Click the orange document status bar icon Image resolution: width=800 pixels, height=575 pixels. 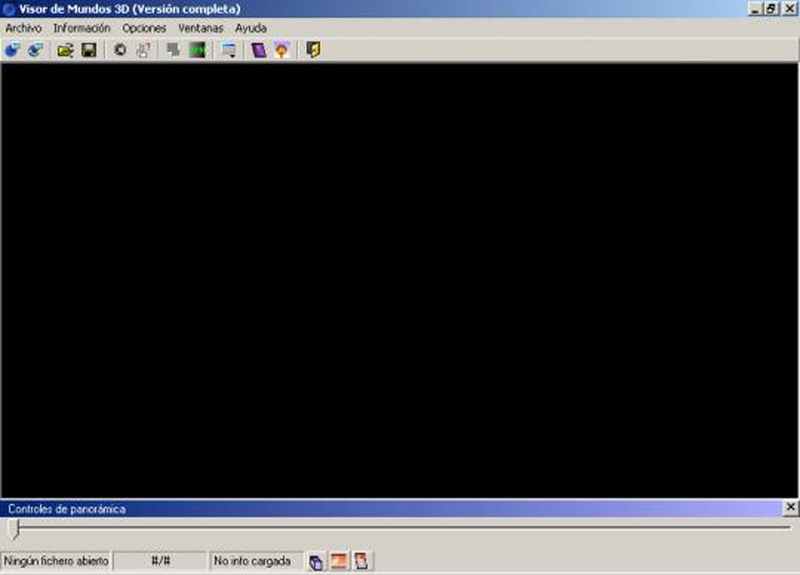click(x=362, y=561)
